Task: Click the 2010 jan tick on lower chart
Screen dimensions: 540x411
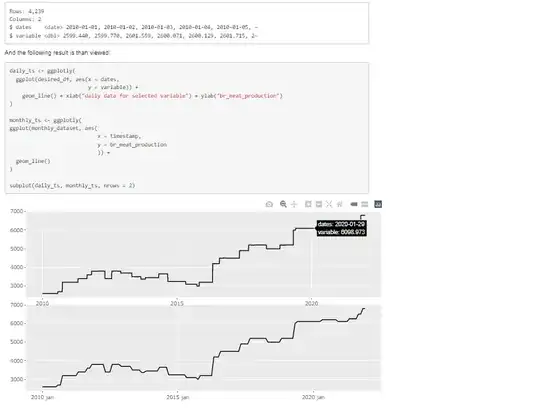Action: pos(42,397)
